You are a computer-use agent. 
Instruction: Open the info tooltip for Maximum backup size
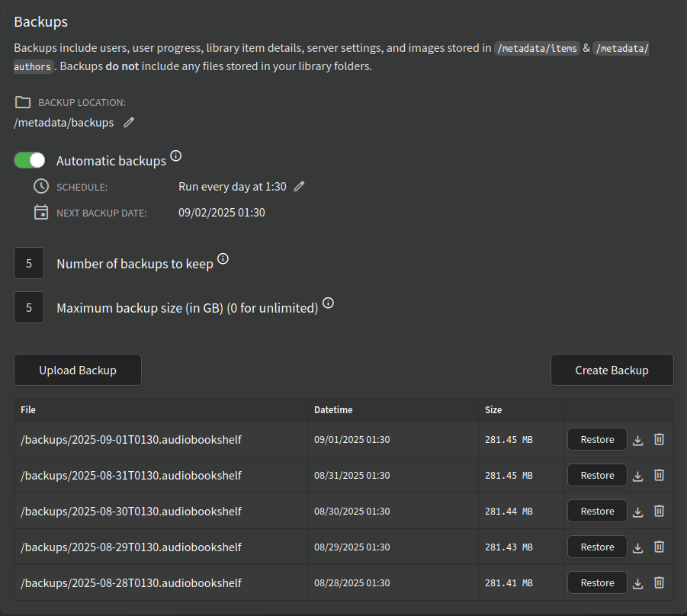pos(328,303)
